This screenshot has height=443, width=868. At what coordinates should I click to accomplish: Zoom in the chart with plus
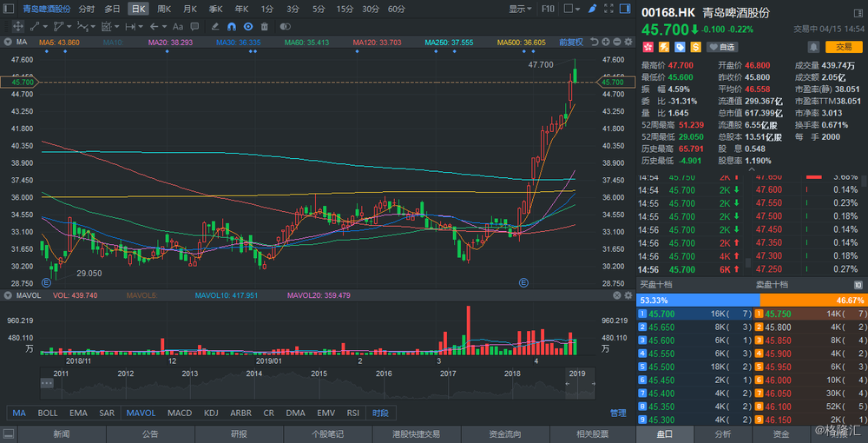coord(606,42)
